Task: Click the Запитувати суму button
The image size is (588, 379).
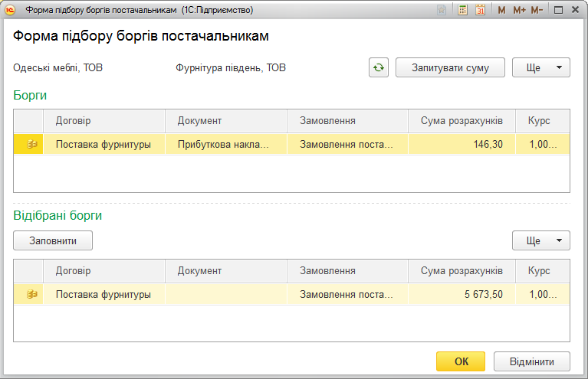Action: (x=450, y=67)
